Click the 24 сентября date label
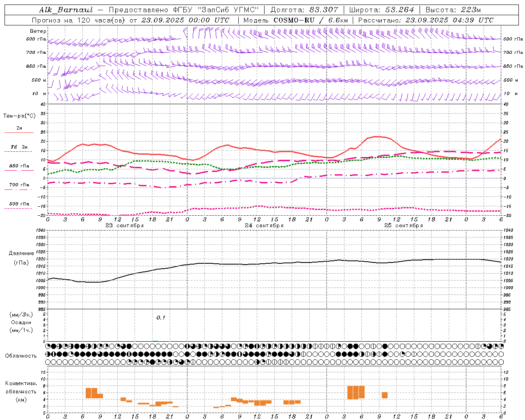 (x=264, y=226)
